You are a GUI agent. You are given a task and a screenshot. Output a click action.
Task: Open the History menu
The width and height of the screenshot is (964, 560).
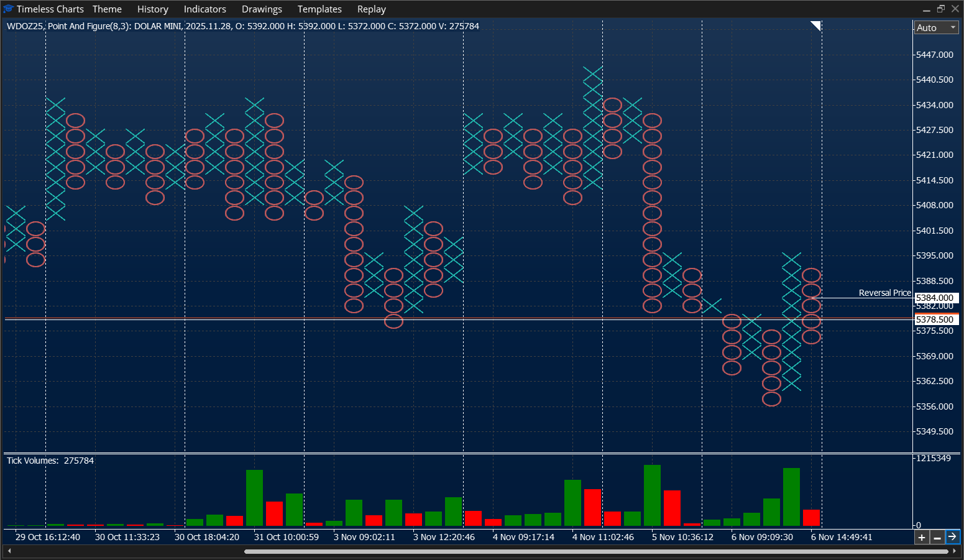(152, 9)
